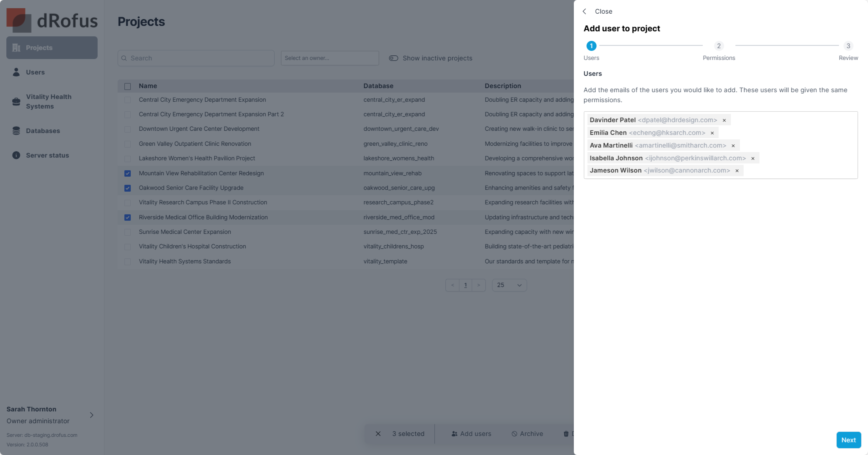The width and height of the screenshot is (868, 455).
Task: Click the Server: db-staging.drofus.com text
Action: coord(42,435)
